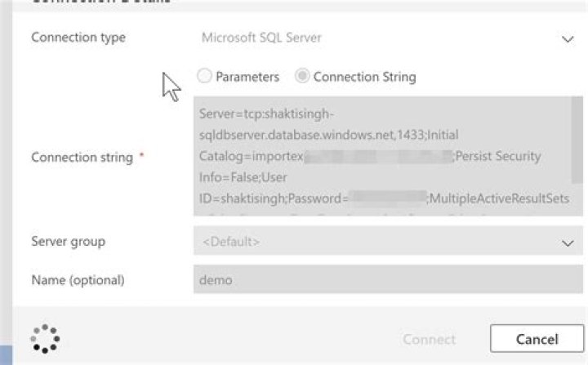Select the Parameters radio button

[204, 76]
